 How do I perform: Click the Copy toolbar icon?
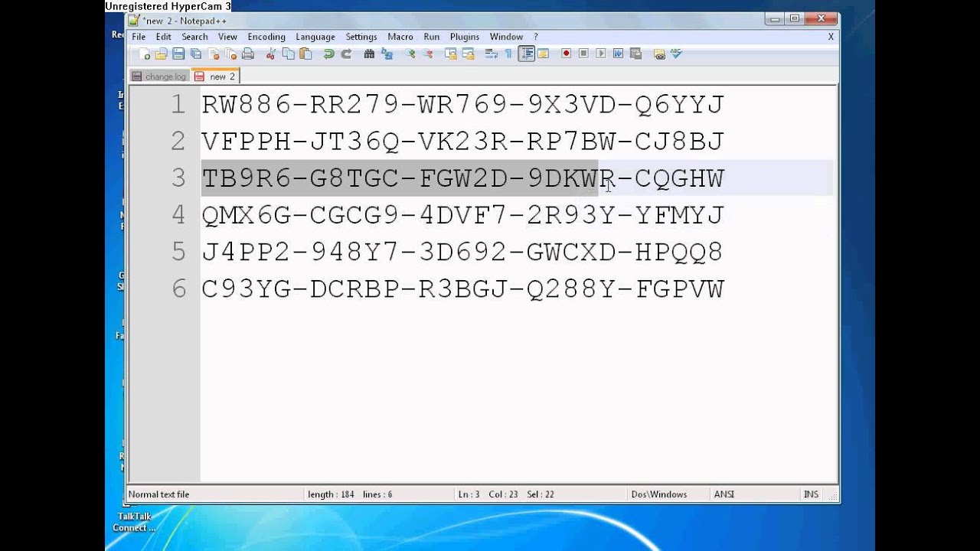pyautogui.click(x=288, y=54)
